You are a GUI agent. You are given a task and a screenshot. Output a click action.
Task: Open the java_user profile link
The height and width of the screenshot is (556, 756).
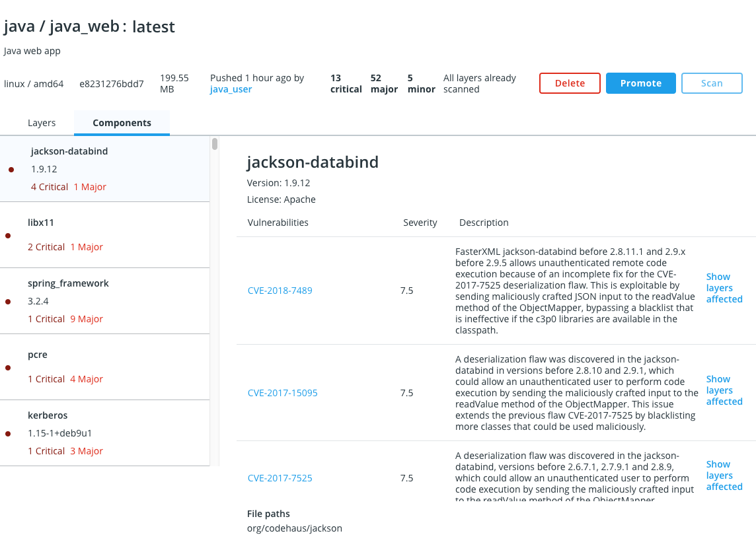click(231, 89)
